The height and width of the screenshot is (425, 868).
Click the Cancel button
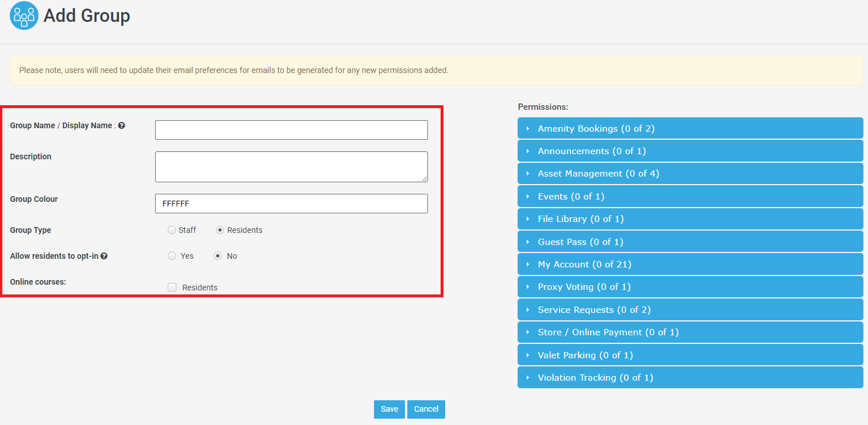pos(426,409)
